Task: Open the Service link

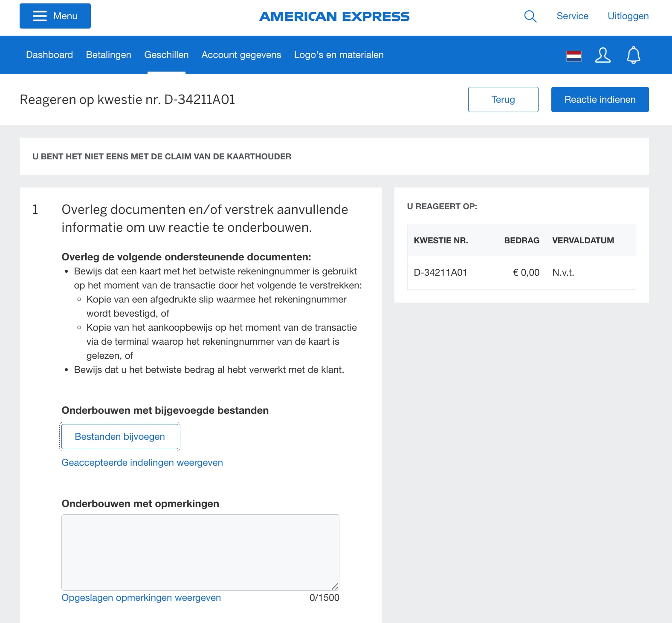Action: tap(572, 16)
